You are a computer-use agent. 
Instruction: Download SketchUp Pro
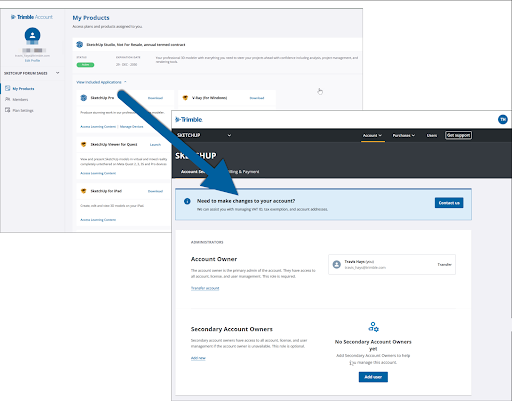click(x=155, y=98)
